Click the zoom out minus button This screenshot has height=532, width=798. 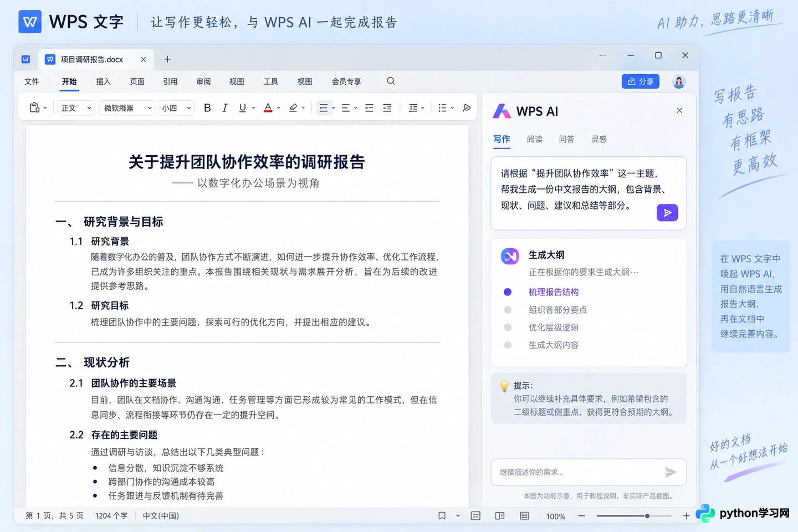point(581,516)
